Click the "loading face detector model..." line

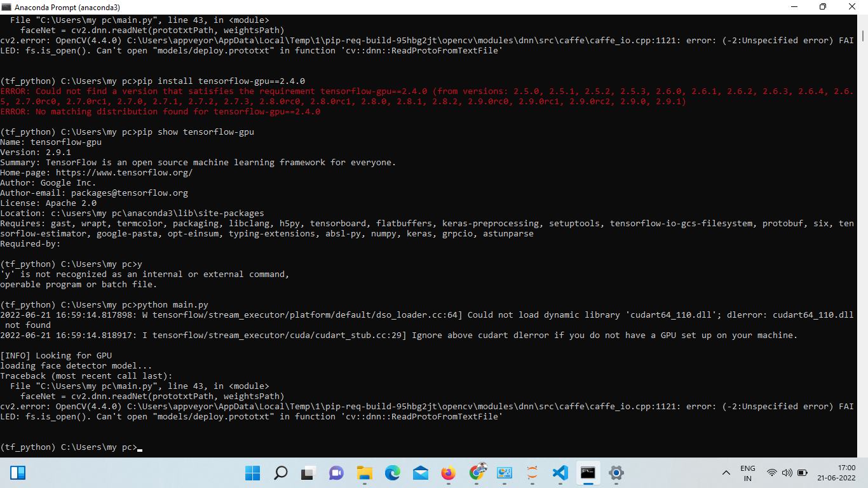tap(76, 366)
